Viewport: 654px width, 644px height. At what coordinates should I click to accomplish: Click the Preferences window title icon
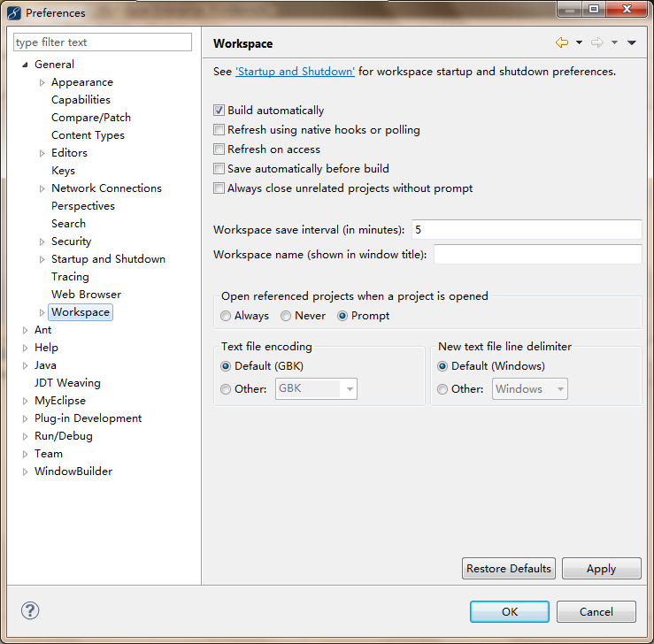pyautogui.click(x=14, y=13)
